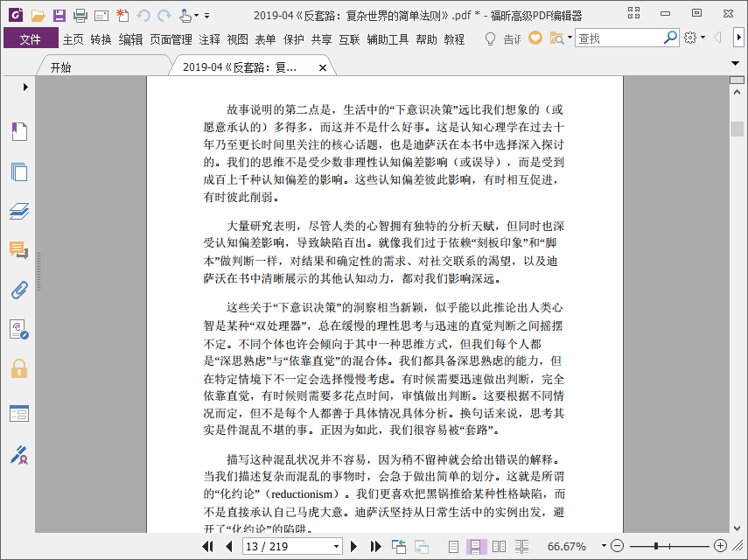Open the 帮助 ribbon tab

(x=426, y=39)
